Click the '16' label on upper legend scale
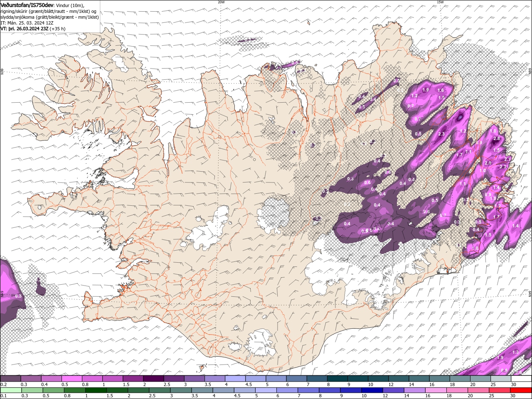The height and width of the screenshot is (399, 532). pos(432,384)
